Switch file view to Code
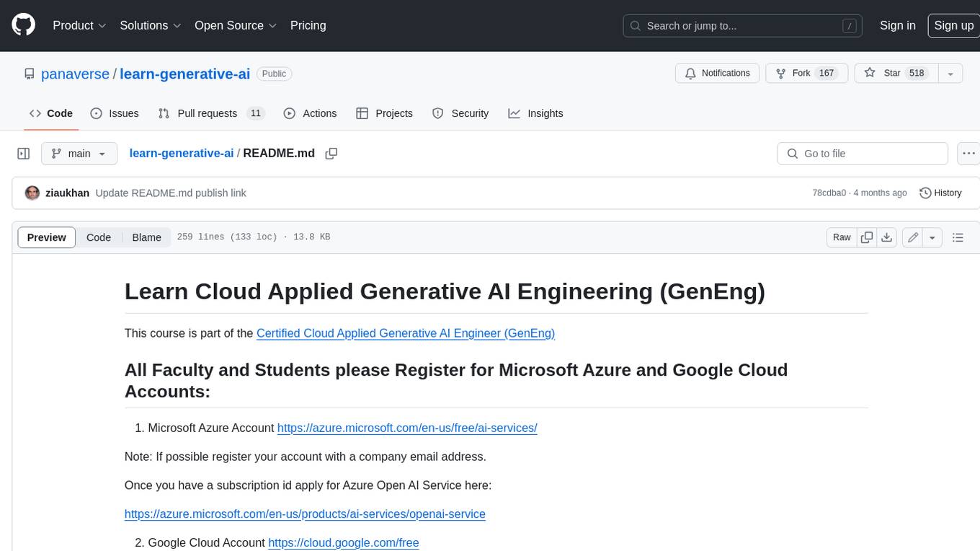This screenshot has width=980, height=551. [x=99, y=237]
